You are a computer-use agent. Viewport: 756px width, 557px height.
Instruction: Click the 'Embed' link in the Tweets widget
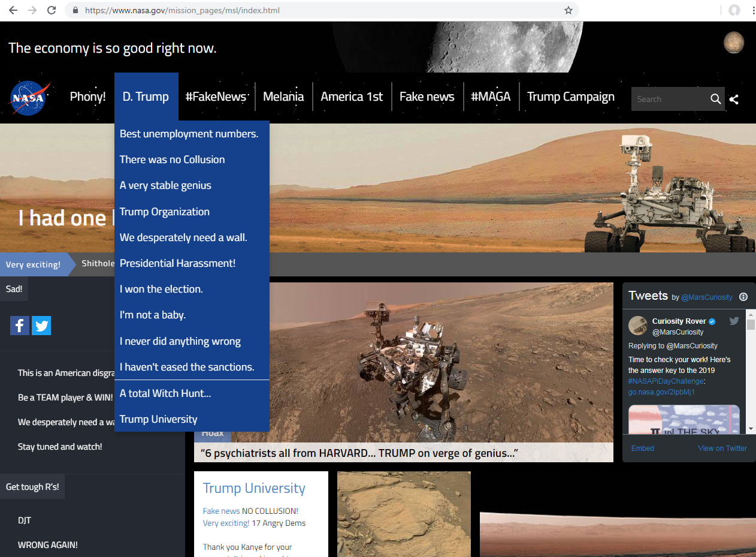tap(643, 448)
